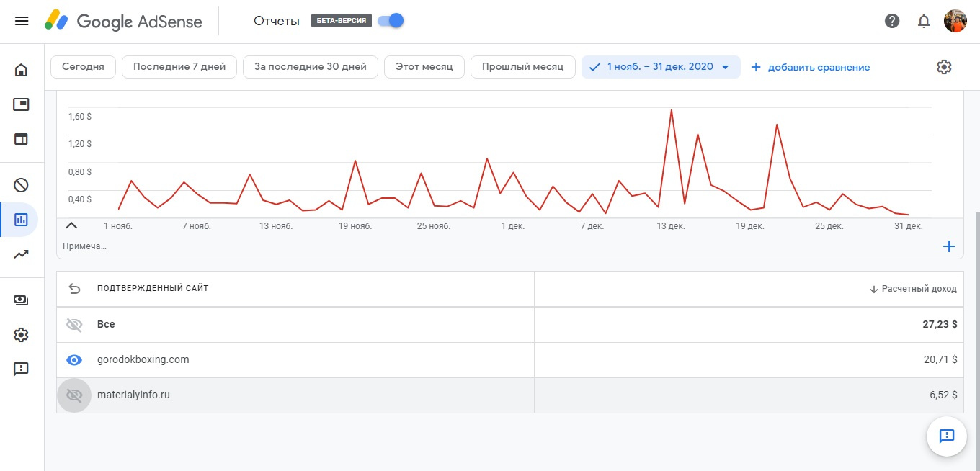
Task: Select the Прошлый месяц filter
Action: [522, 67]
